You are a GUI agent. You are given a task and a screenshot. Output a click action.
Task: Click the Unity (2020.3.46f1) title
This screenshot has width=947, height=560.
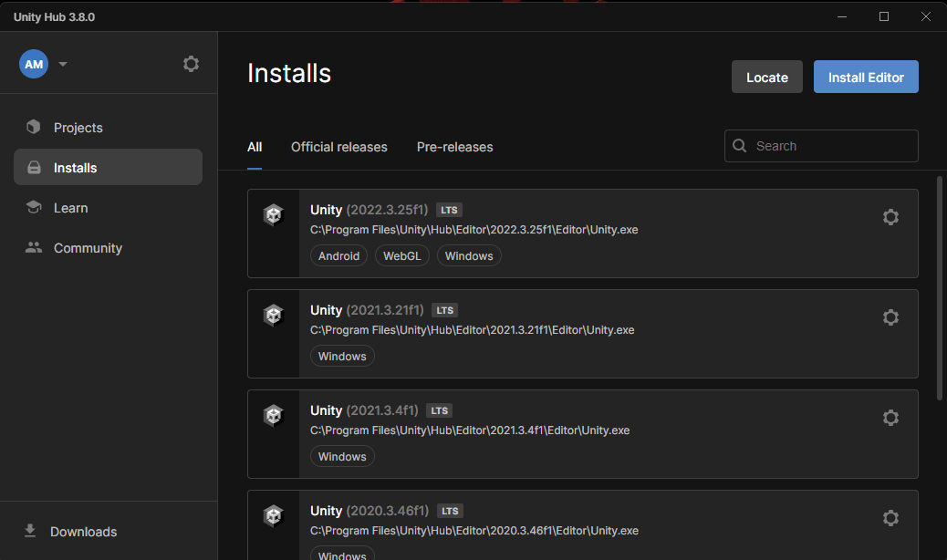(369, 511)
